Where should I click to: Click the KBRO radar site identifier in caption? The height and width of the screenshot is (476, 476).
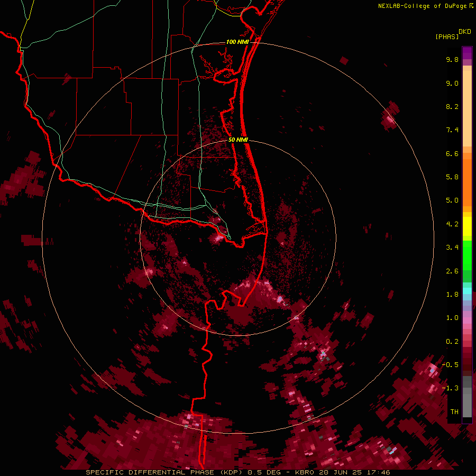click(305, 472)
